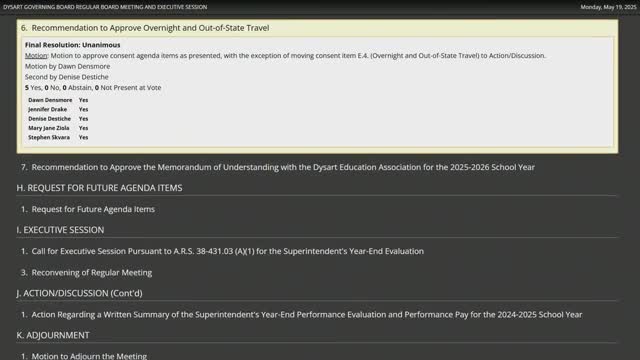
Task: Open item 1 Request for Future Agenda Items
Action: [88, 209]
